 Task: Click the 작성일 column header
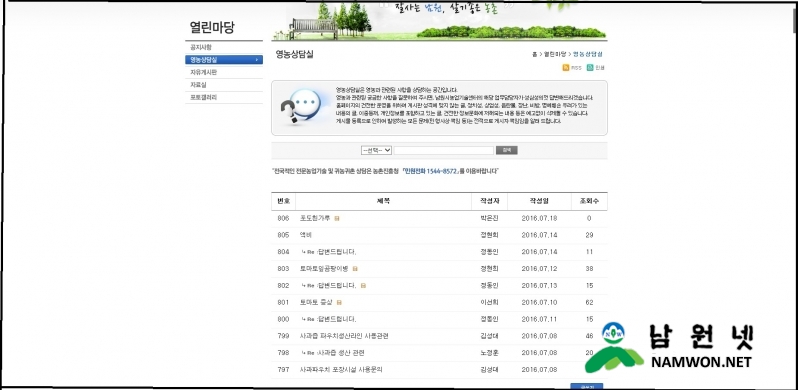[539, 201]
